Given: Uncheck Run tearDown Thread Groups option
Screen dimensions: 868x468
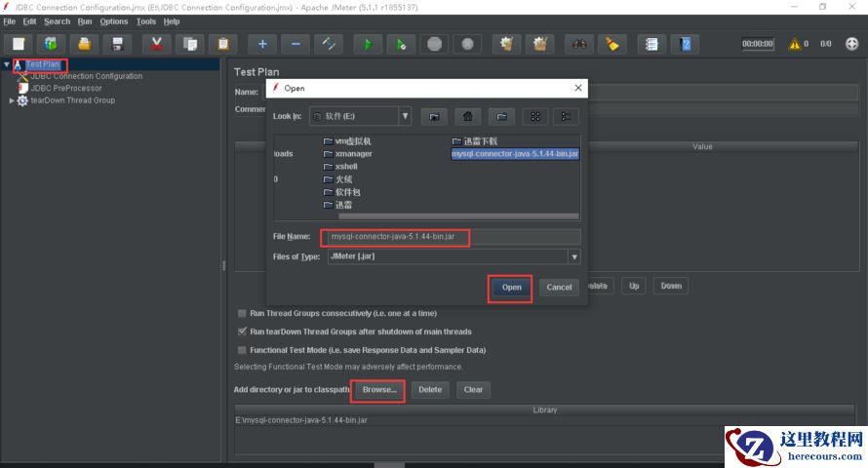Looking at the screenshot, I should click(242, 331).
